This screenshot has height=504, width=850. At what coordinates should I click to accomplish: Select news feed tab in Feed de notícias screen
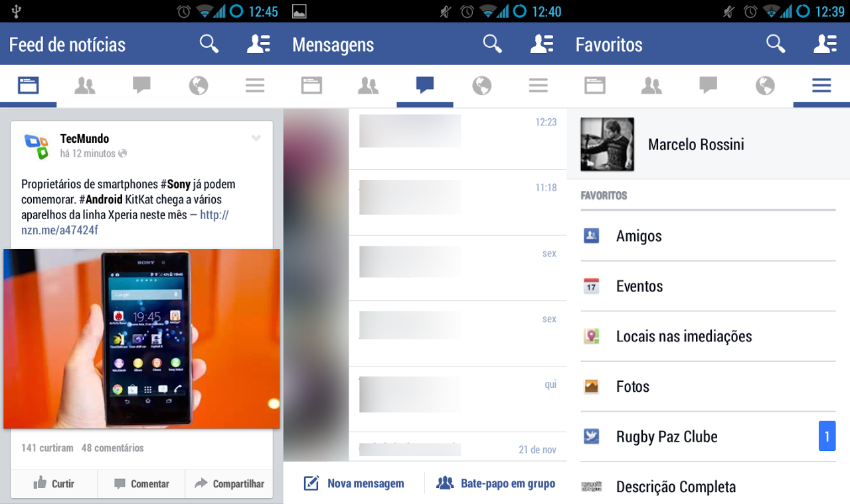[29, 85]
